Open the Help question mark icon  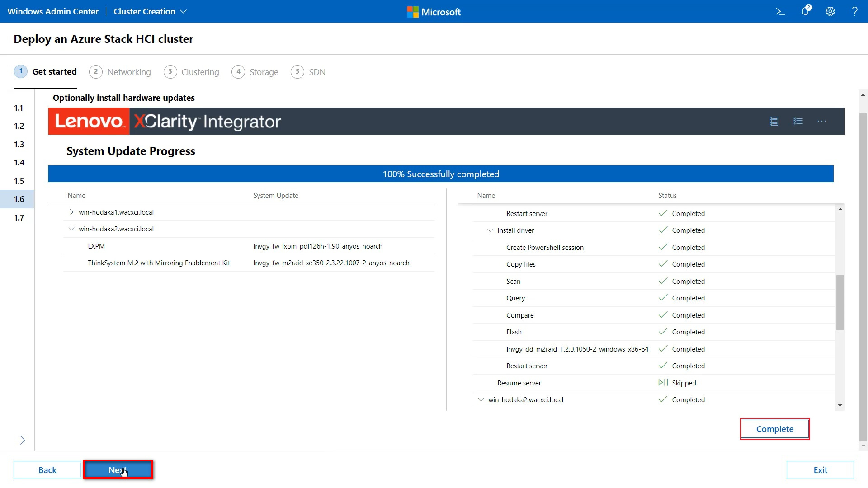point(855,11)
